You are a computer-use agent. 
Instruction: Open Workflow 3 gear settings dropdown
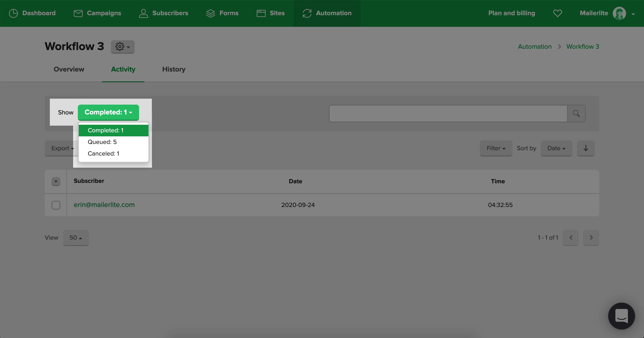pyautogui.click(x=123, y=47)
